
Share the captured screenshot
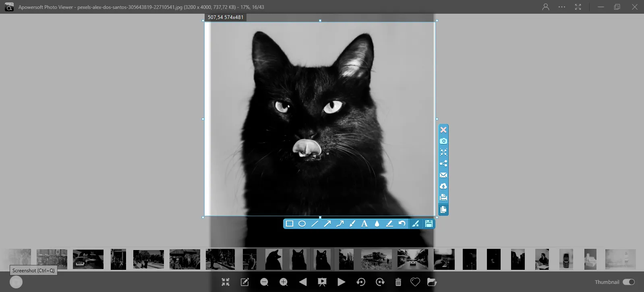443,164
